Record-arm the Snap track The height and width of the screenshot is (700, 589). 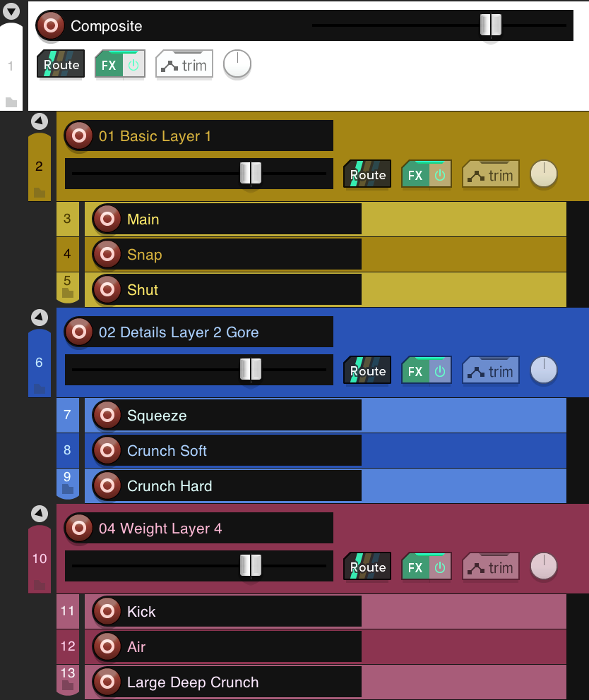[x=107, y=254]
